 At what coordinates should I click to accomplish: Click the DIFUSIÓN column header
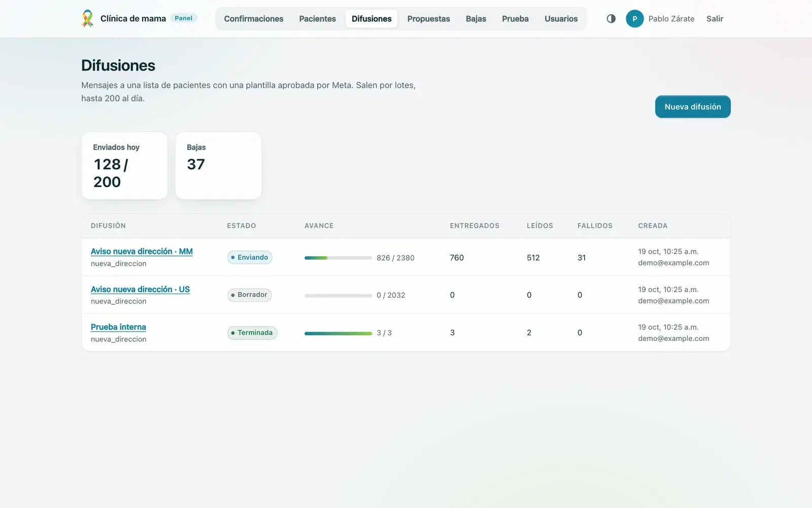(108, 226)
